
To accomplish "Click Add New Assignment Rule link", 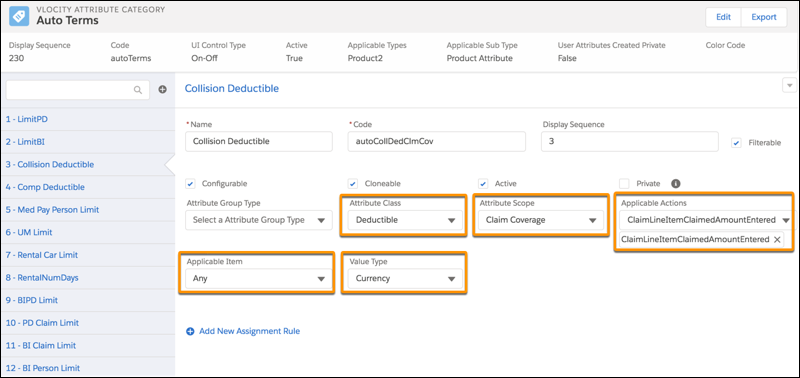I will tap(249, 331).
